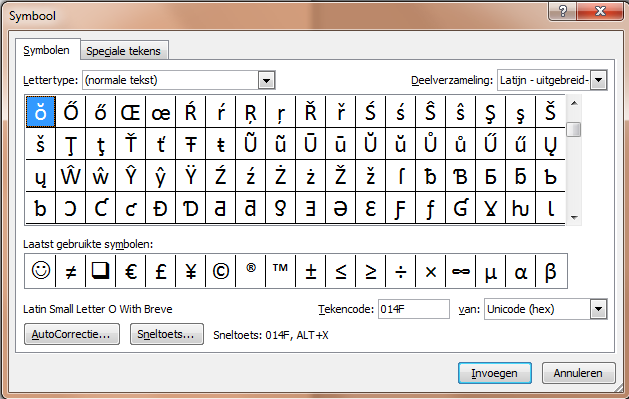Choose the Greek β recent symbol
Screen dimensions: 629x399
click(550, 271)
